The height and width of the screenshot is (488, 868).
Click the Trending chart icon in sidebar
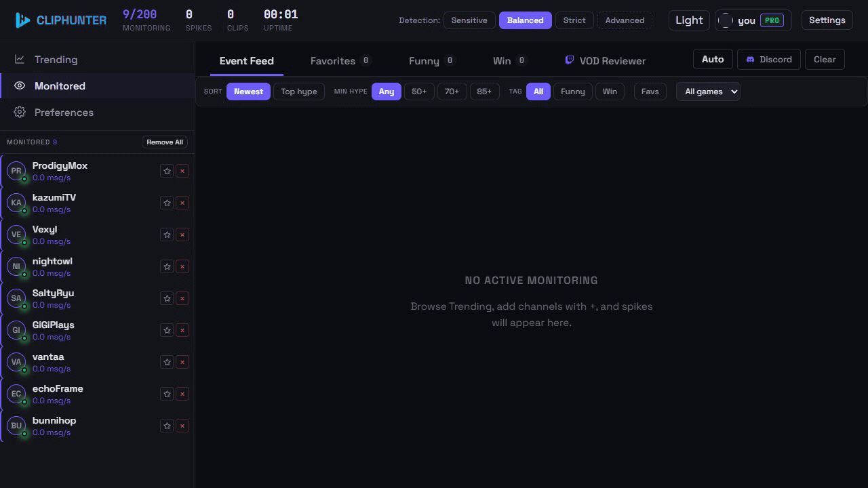(x=20, y=60)
